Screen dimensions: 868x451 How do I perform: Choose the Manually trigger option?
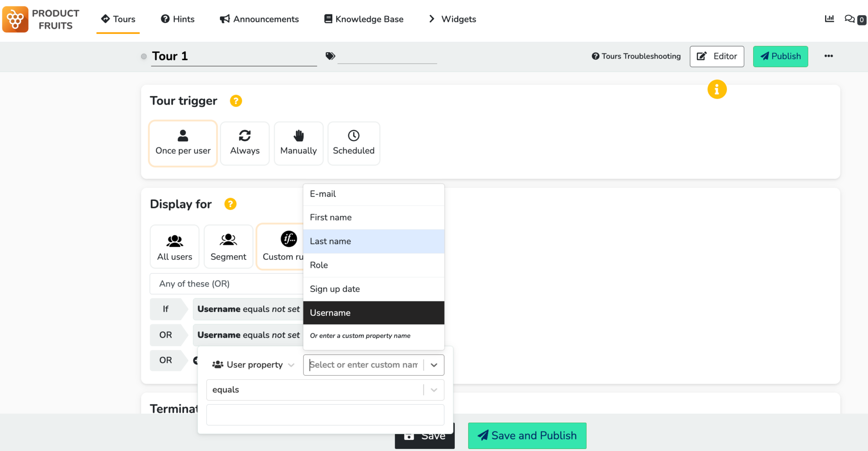click(298, 143)
